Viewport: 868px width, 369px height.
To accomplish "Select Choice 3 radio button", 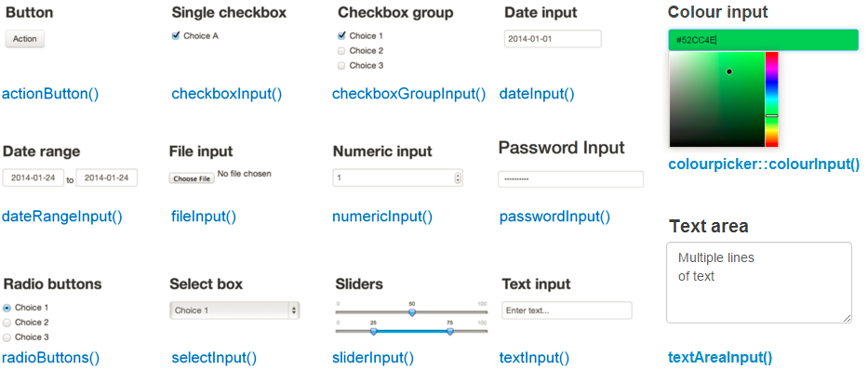I will (7, 337).
